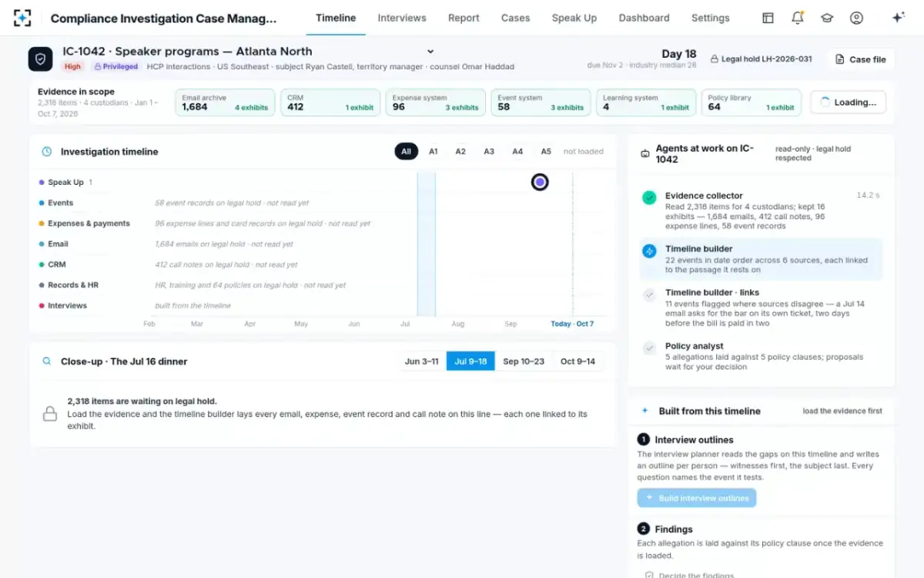924x578 pixels.
Task: Click Build interview outlines button
Action: [697, 498]
